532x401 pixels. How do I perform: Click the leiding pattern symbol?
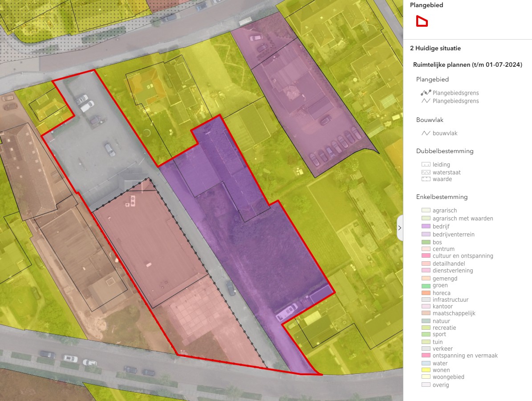pos(426,165)
